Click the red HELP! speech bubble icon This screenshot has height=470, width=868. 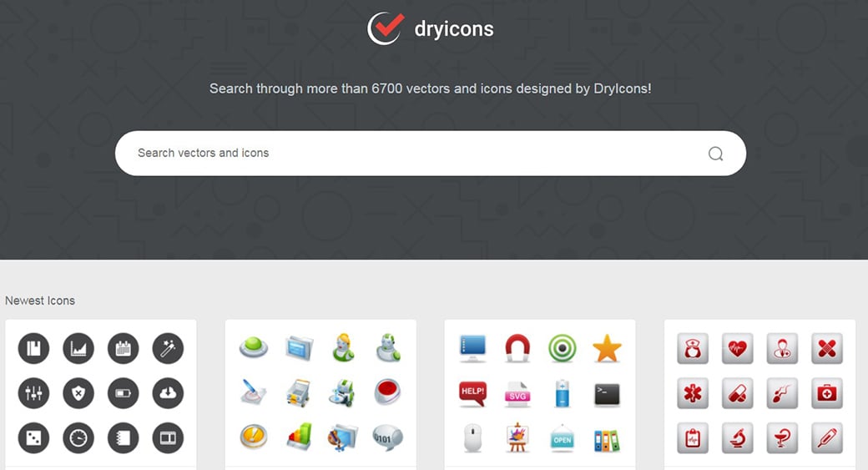coord(472,393)
